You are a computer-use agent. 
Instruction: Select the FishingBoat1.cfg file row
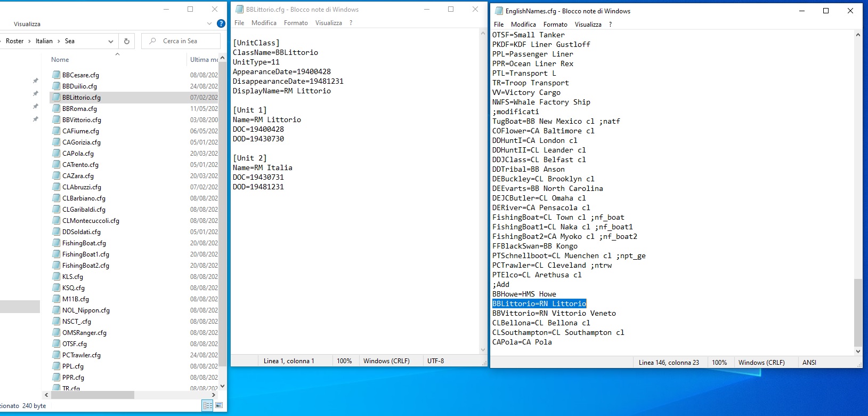(134, 254)
